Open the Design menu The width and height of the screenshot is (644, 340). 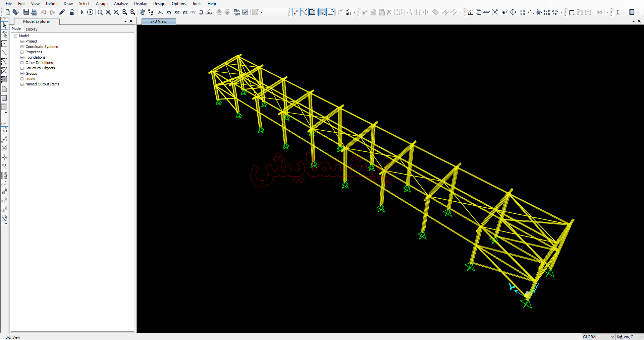(159, 4)
